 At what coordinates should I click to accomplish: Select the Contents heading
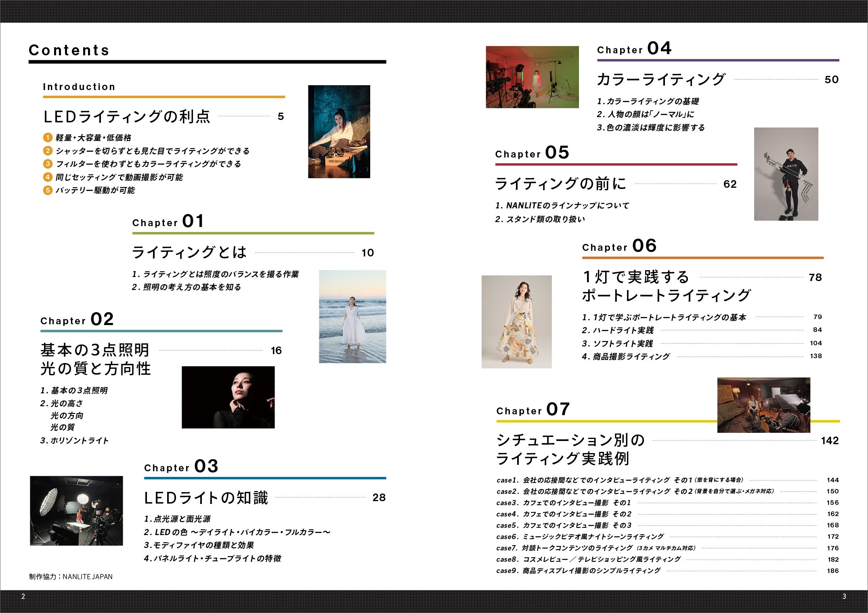click(x=69, y=50)
